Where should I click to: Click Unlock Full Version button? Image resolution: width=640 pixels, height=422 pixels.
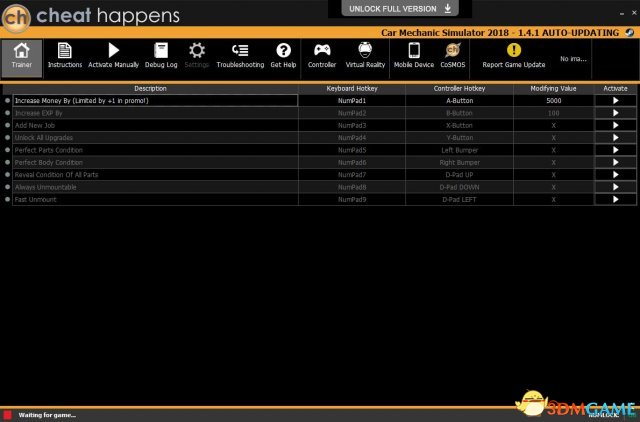click(x=400, y=9)
